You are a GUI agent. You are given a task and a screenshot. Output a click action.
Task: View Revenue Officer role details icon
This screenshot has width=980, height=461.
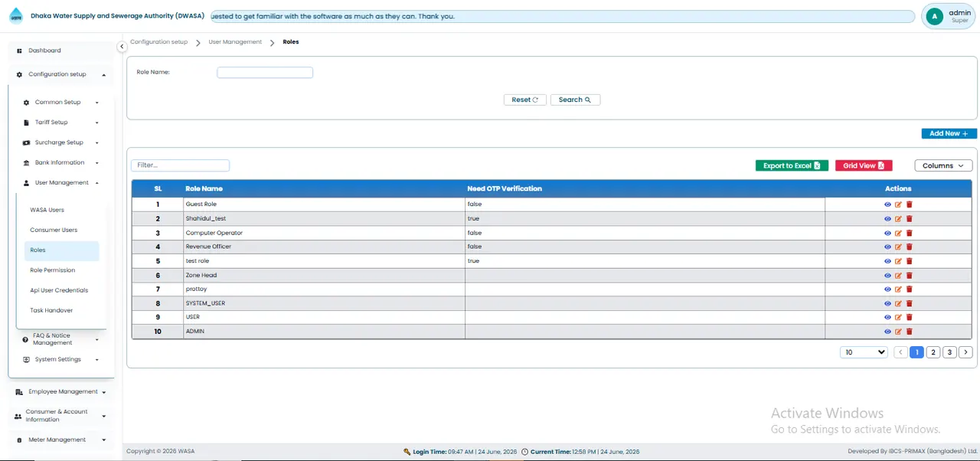coord(887,247)
